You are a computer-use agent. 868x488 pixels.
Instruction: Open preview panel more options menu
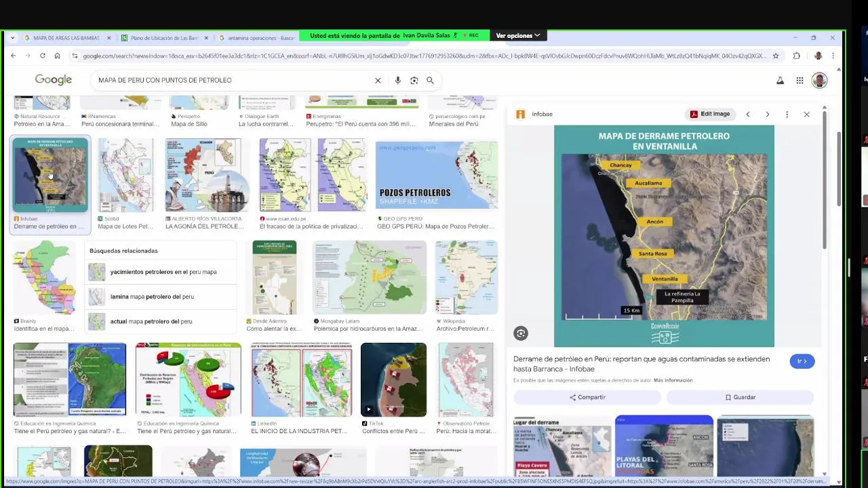click(x=787, y=115)
